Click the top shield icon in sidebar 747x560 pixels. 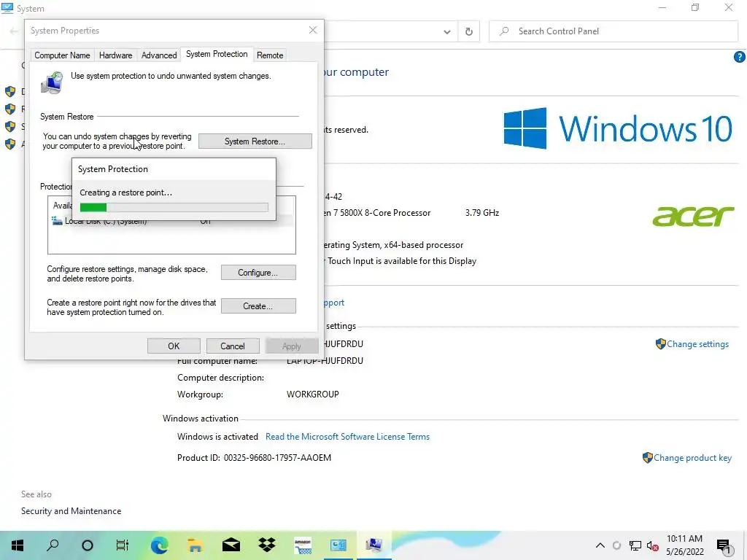(x=10, y=91)
